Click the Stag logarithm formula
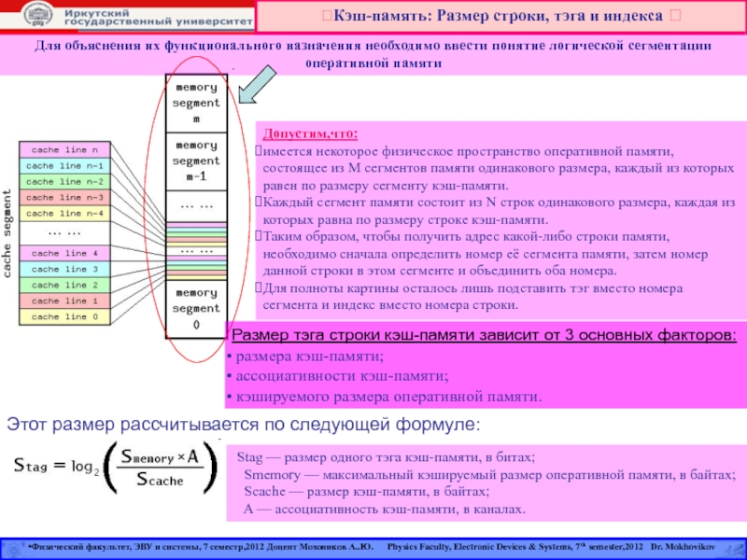This screenshot has height=560, width=747. point(116,468)
